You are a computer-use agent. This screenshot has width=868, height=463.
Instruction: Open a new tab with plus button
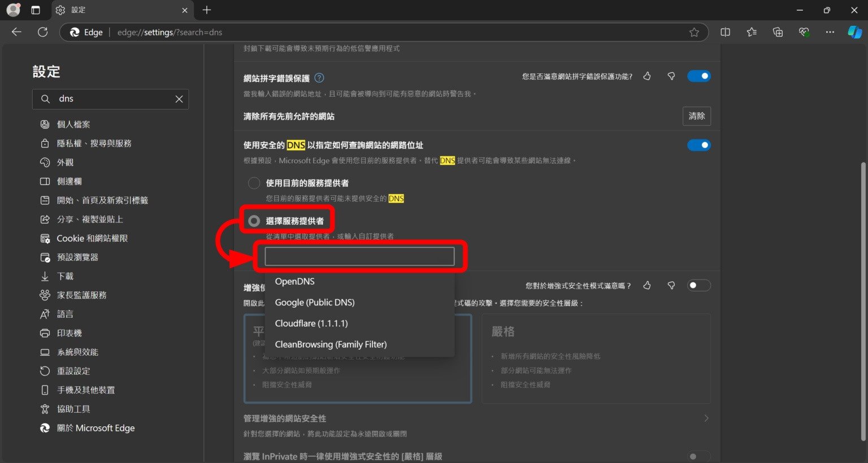207,10
